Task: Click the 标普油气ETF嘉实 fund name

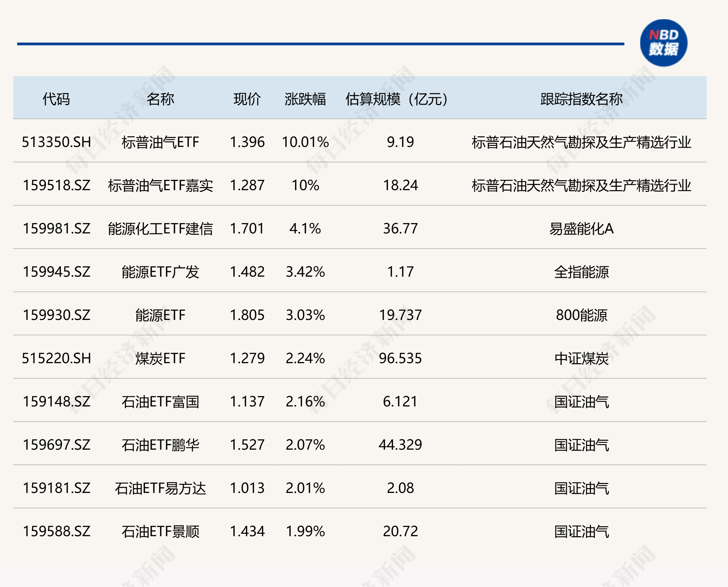Action: pyautogui.click(x=160, y=185)
